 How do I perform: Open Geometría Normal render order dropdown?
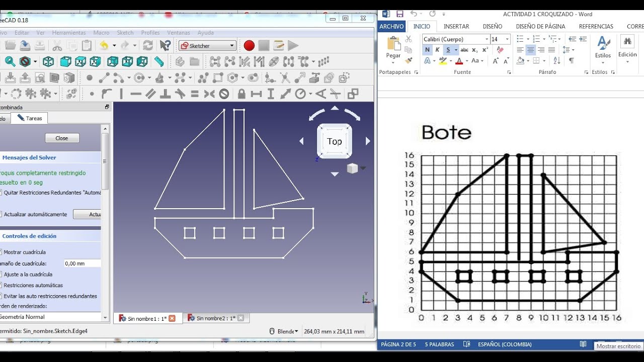[x=50, y=317]
